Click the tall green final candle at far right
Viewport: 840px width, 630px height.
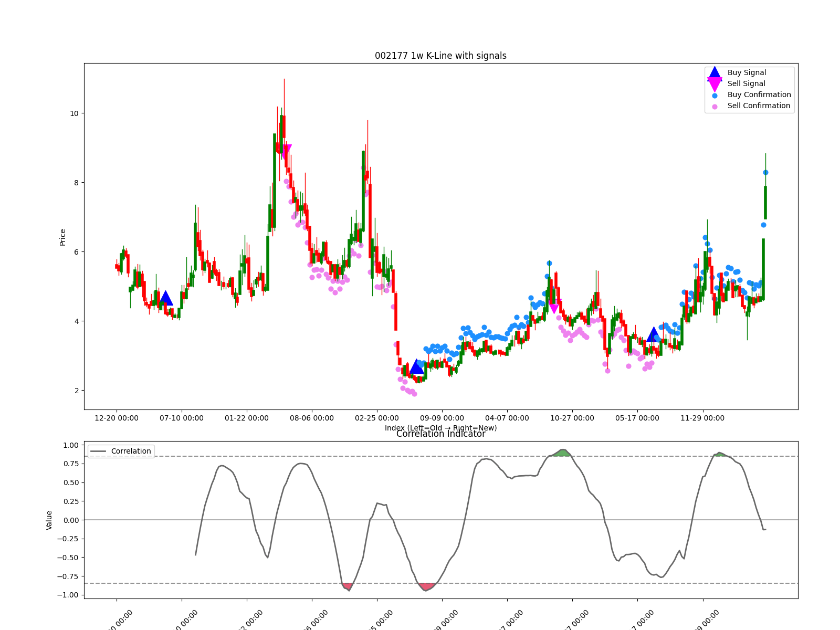(x=765, y=202)
